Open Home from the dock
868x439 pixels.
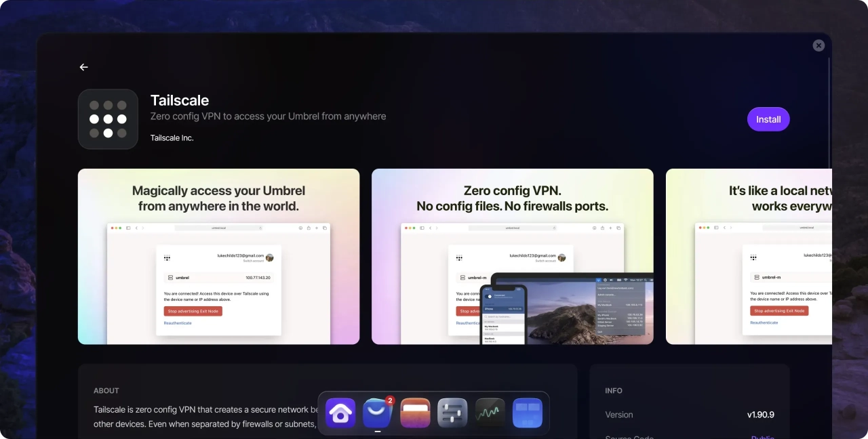[340, 413]
